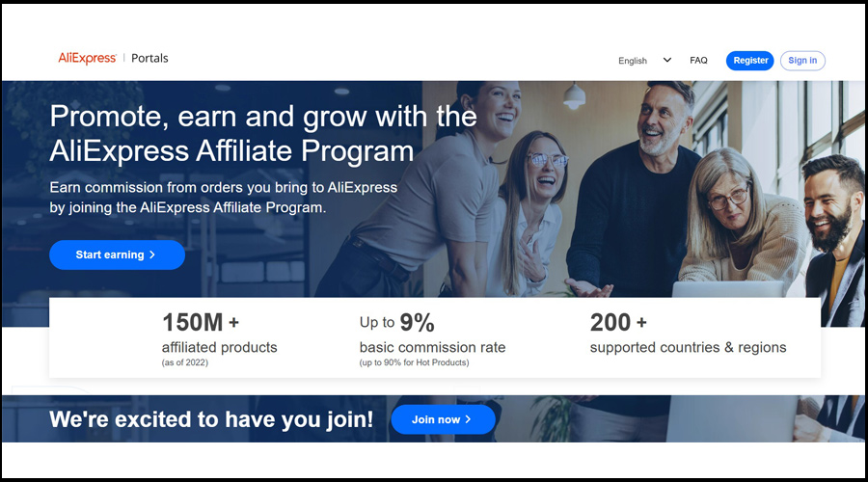Click the Start earning button
868x482 pixels.
click(x=117, y=254)
